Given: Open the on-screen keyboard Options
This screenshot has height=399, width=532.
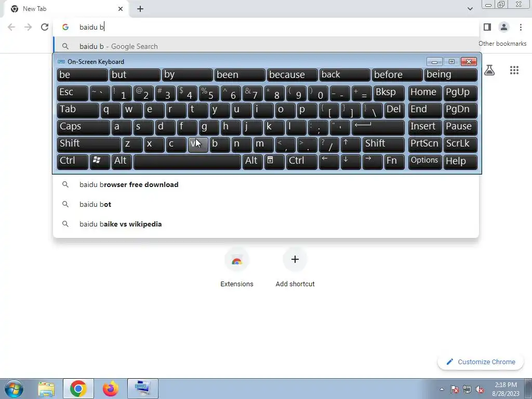Looking at the screenshot, I should coord(425,162).
